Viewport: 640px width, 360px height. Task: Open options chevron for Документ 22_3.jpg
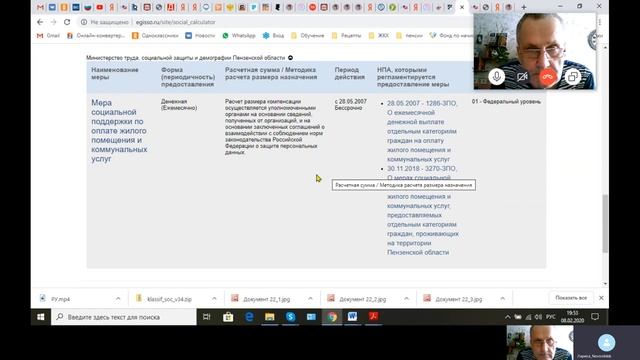point(502,299)
